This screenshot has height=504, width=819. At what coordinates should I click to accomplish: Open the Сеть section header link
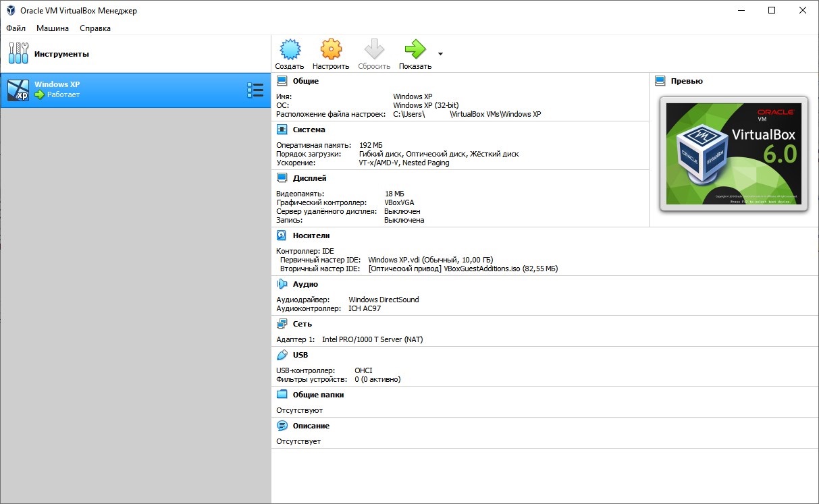tap(302, 324)
